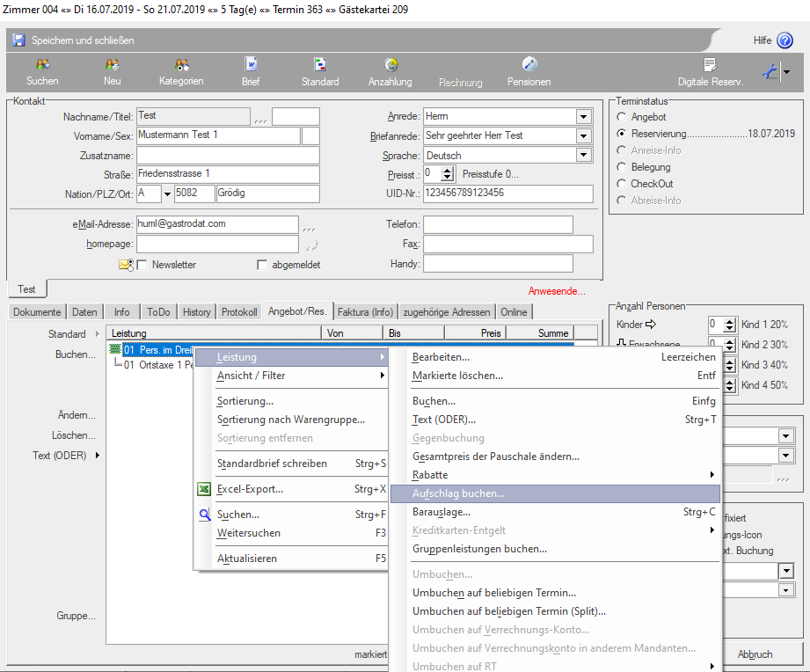Open the Anrede dropdown

click(x=584, y=117)
